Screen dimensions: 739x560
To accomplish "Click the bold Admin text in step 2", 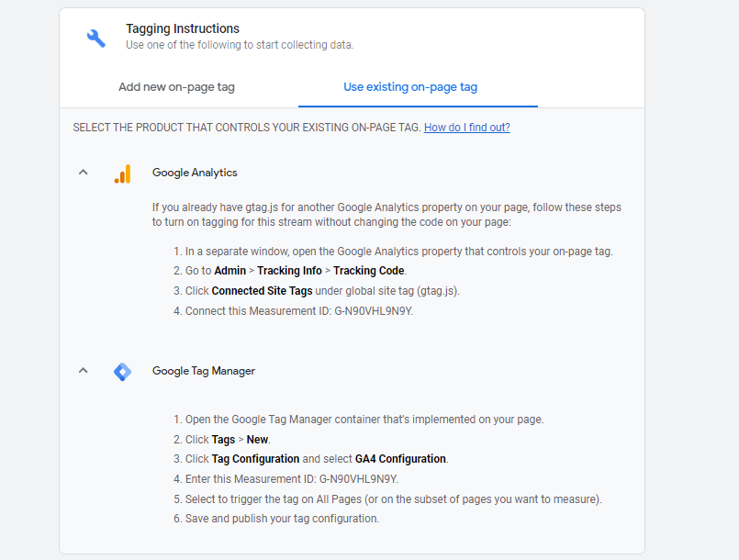I will 230,271.
